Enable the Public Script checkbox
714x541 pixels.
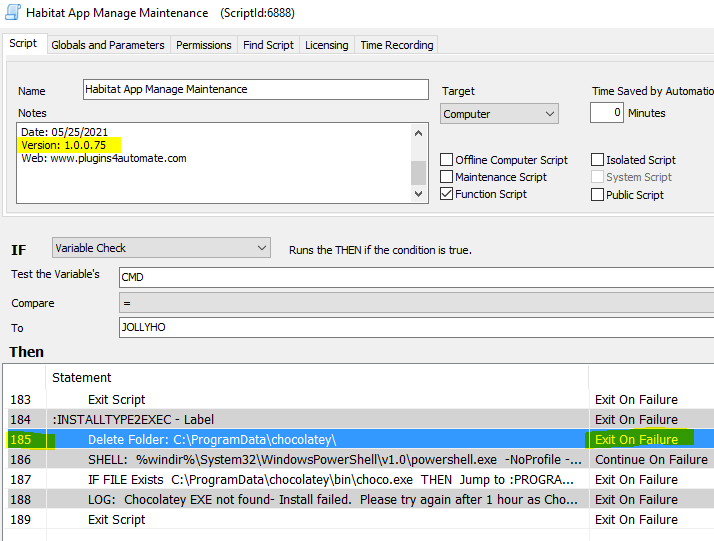click(x=598, y=195)
